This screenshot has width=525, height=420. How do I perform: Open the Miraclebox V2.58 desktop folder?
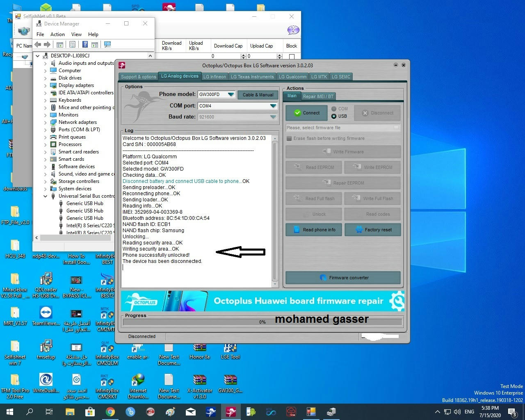click(x=15, y=285)
